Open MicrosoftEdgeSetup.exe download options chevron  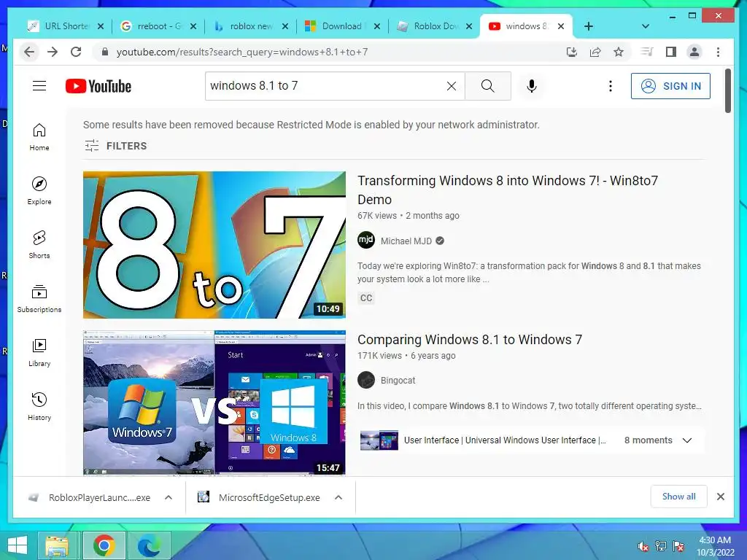pos(338,497)
